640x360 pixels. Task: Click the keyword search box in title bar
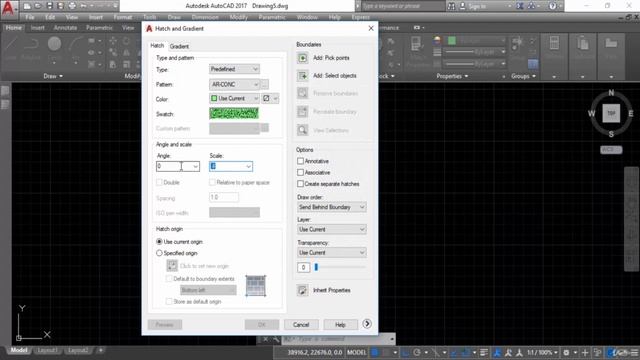pos(403,6)
